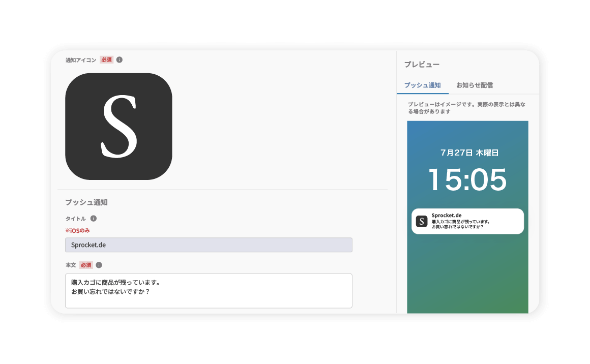Click 必須 badge next to 本文
The width and height of the screenshot is (590, 364).
86,265
